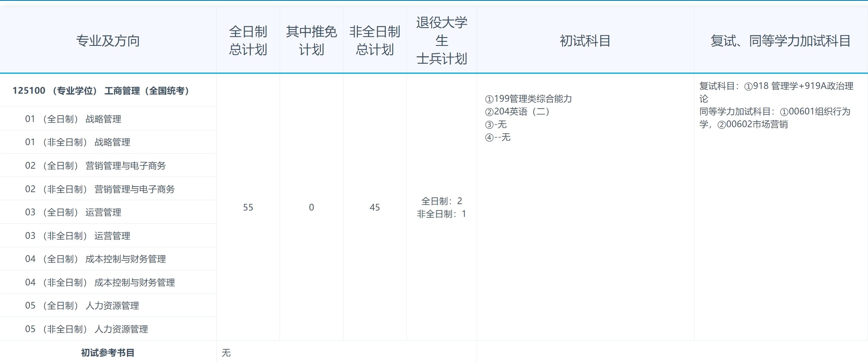
Task: Select row 02 (全日制) 营销管理与电子商务
Action: (108, 165)
